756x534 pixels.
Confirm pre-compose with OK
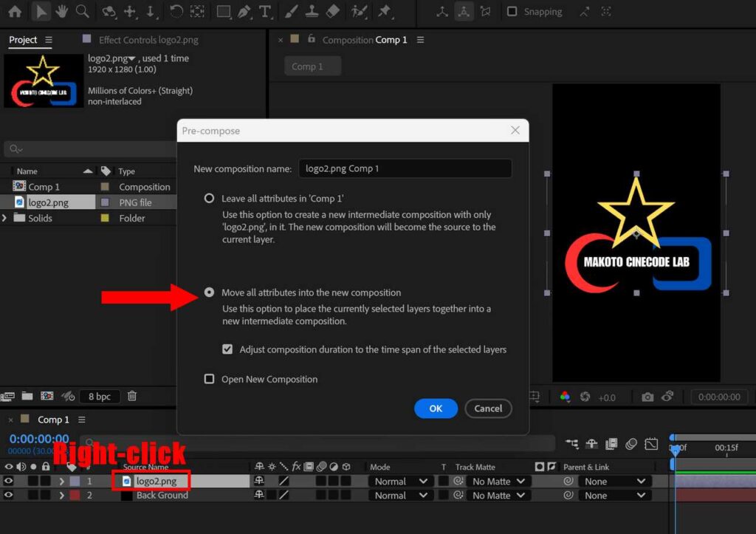click(x=436, y=408)
